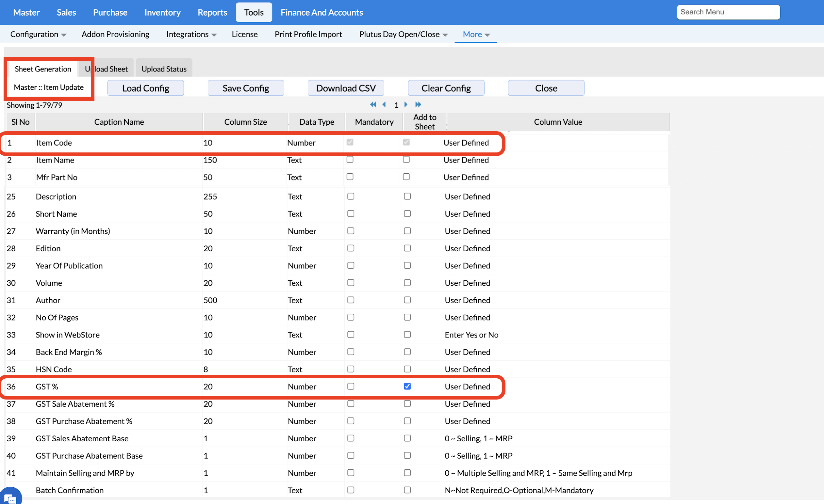The height and width of the screenshot is (504, 824).
Task: Open the Integrations dropdown menu
Action: coord(191,34)
